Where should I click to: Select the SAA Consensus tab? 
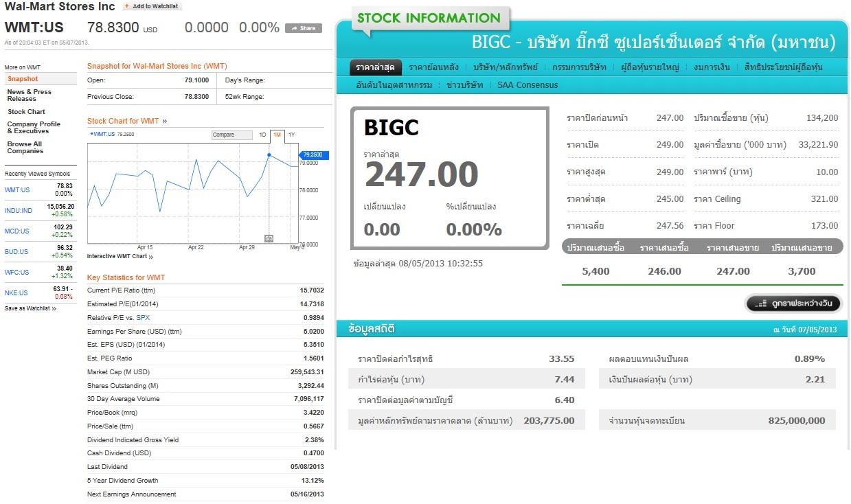click(x=527, y=85)
